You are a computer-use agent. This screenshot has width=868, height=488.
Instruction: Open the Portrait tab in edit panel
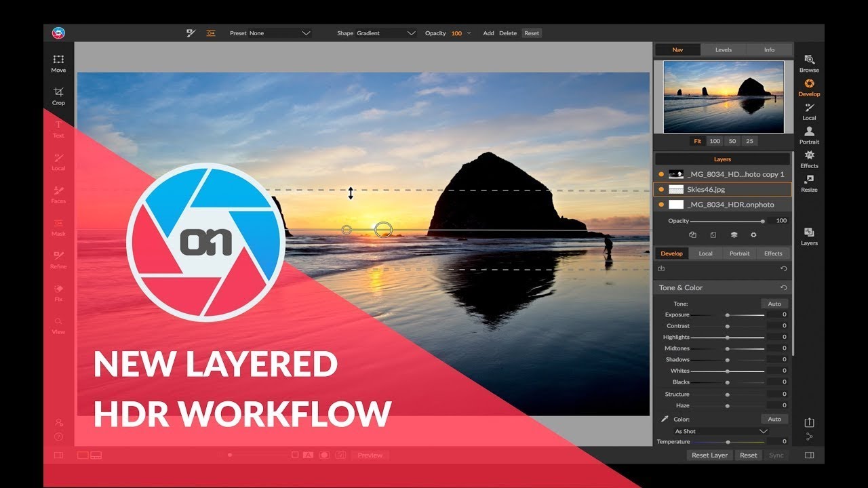pyautogui.click(x=739, y=253)
